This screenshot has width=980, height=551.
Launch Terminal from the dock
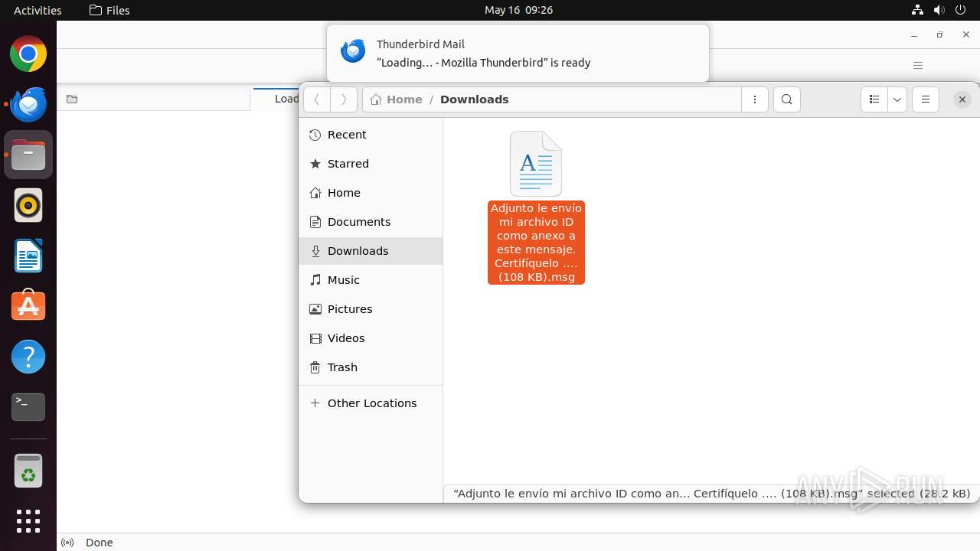(x=28, y=407)
